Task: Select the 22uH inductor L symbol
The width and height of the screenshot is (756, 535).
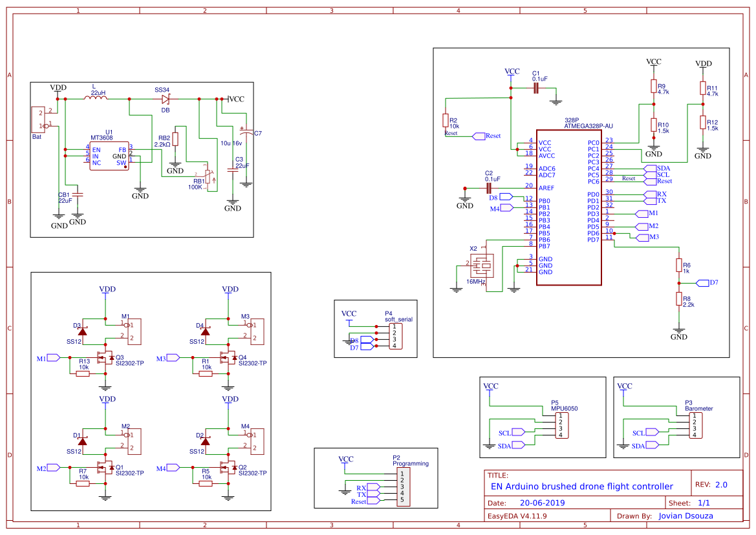Action: [x=95, y=99]
